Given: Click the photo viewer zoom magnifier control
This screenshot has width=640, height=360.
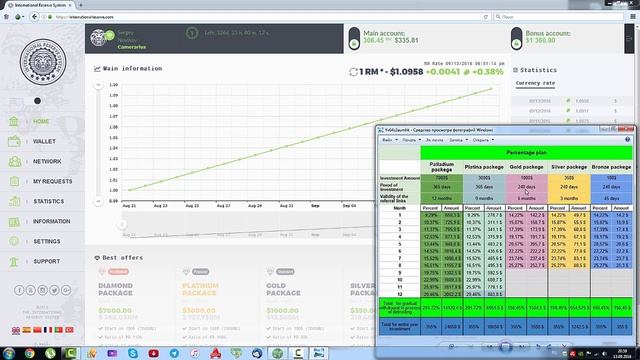Looking at the screenshot, I should [451, 347].
